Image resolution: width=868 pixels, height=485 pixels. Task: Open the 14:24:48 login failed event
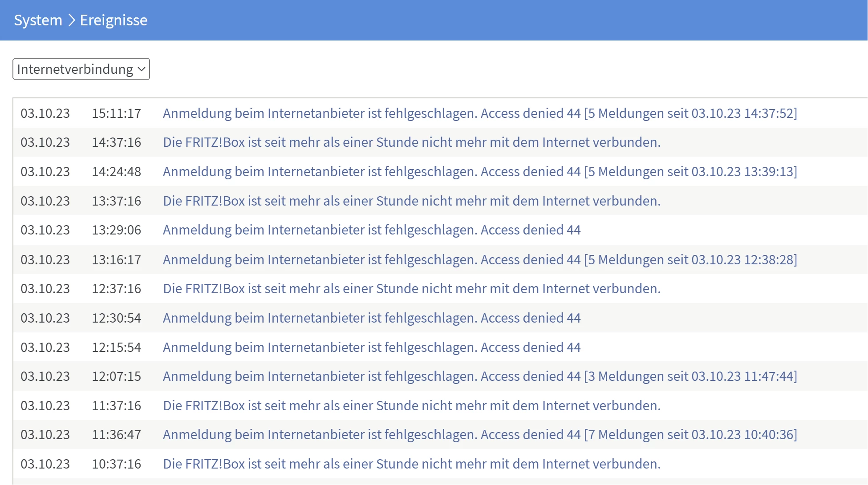click(x=479, y=172)
